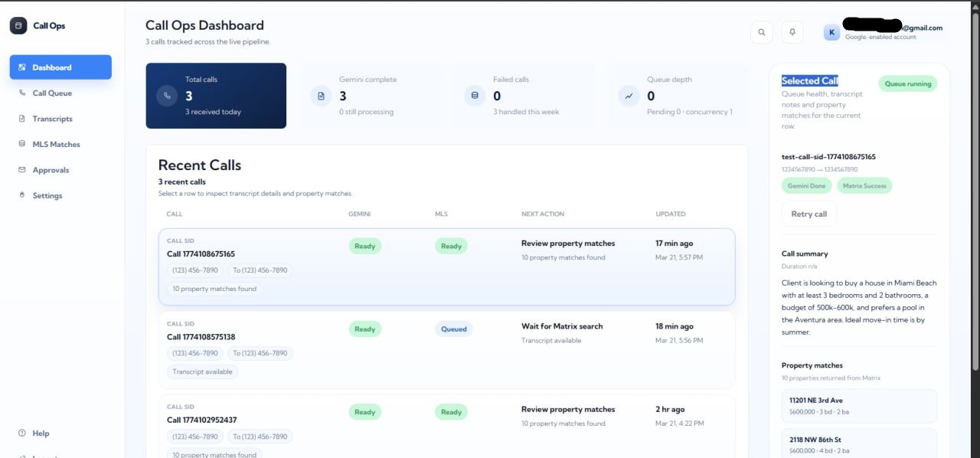Click the K user avatar
Screen dimensions: 980x458
(831, 32)
